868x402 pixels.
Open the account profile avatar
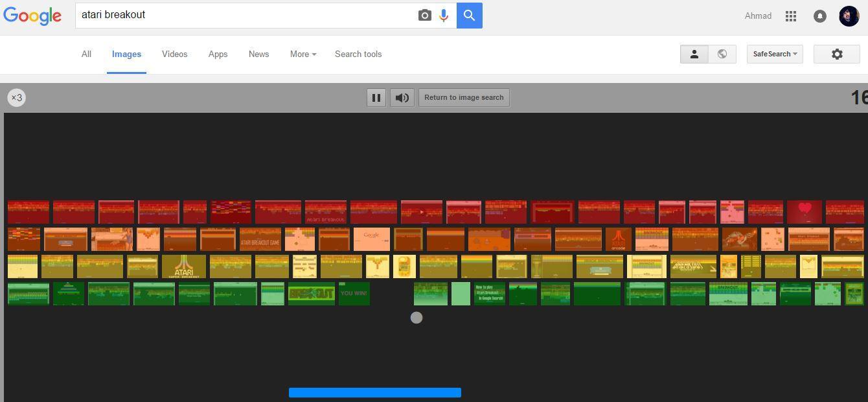(849, 16)
